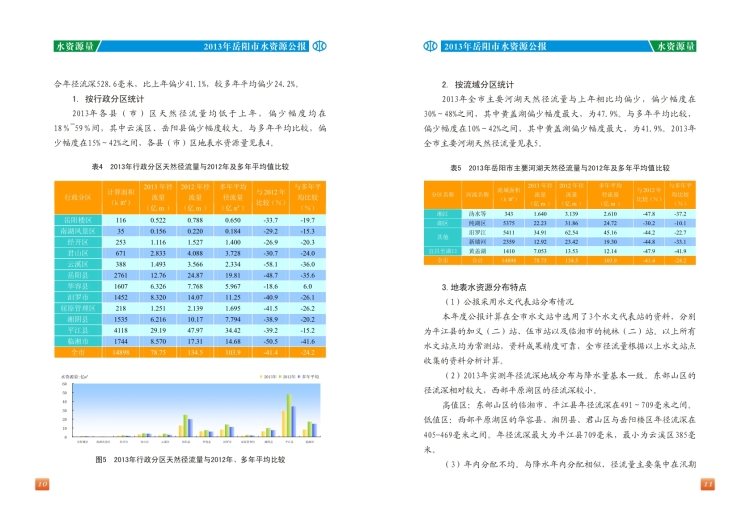Click the '河流名称' header cell in Table 5
The image size is (750, 522).
477,194
